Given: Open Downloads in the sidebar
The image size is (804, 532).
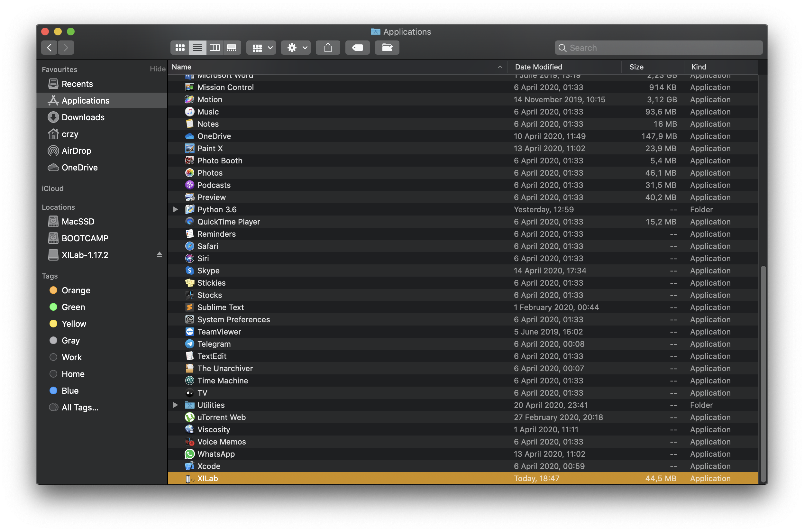Looking at the screenshot, I should [x=83, y=117].
